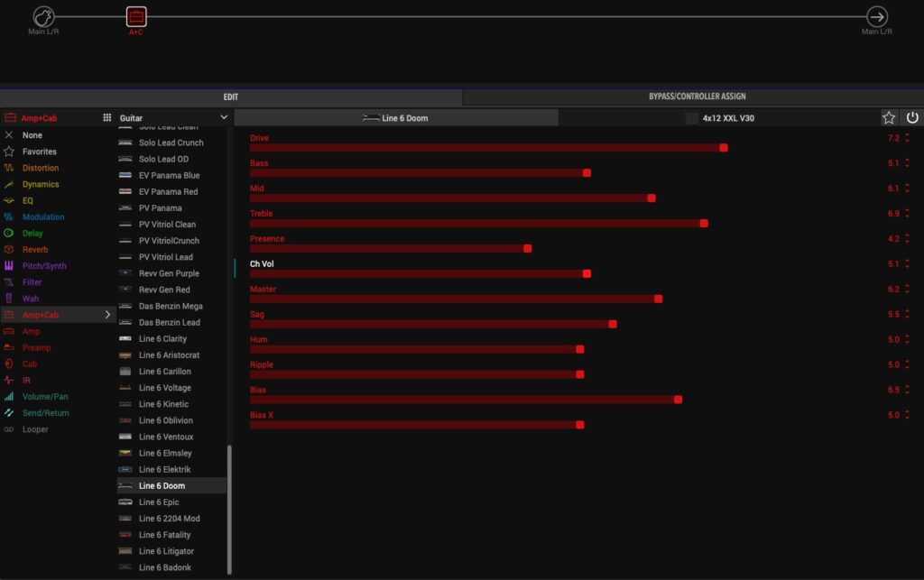
Task: Expand the Amp+Cab category chevron
Action: coord(108,315)
